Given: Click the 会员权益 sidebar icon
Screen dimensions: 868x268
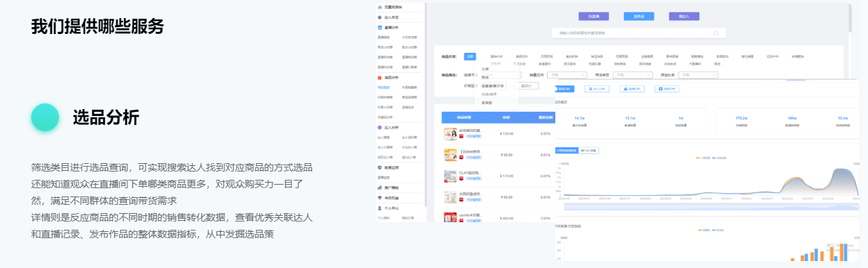Looking at the screenshot, I should click(379, 198).
